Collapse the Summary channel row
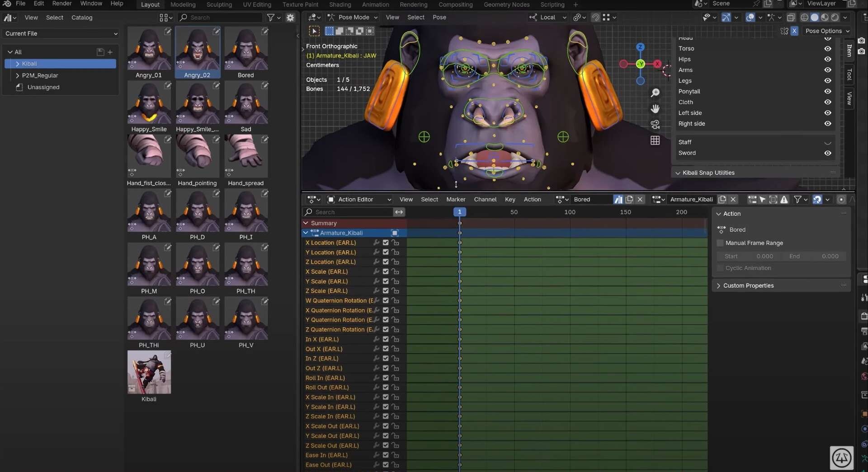 (x=306, y=223)
